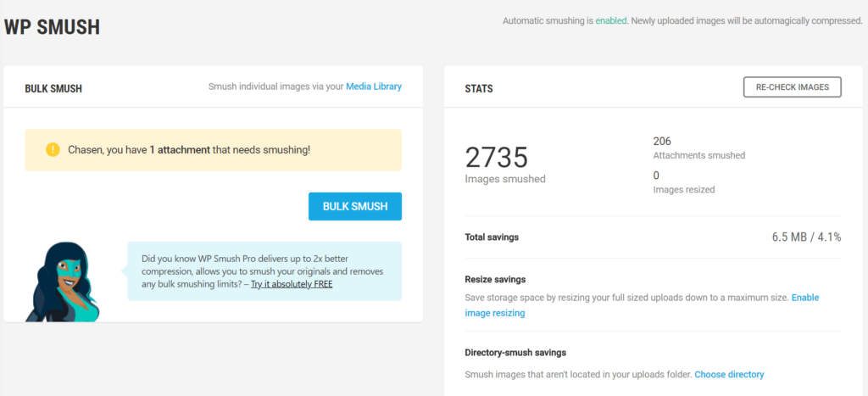
Task: Click the green enabled status word
Action: [611, 21]
